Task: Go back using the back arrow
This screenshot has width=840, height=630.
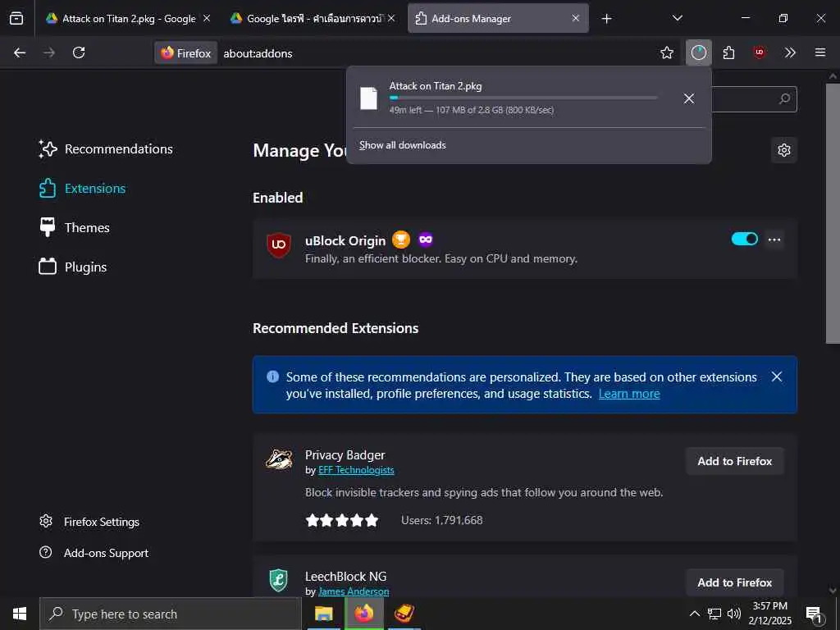Action: coord(20,52)
